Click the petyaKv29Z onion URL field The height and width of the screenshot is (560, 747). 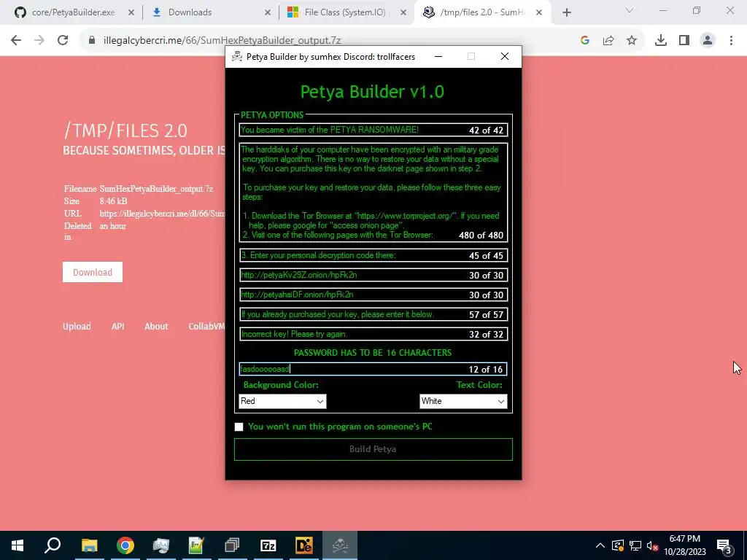click(373, 275)
